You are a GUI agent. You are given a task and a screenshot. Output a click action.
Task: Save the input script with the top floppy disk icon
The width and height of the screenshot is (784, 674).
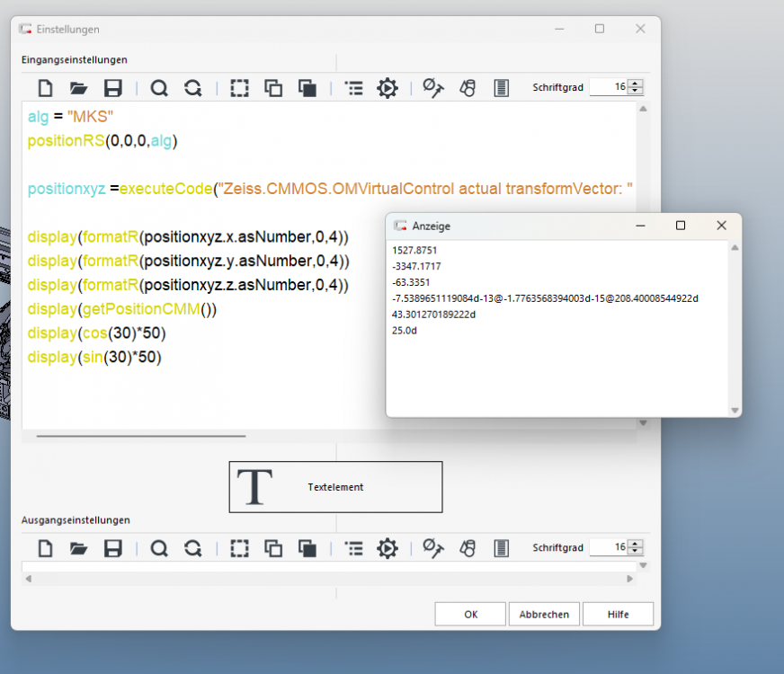(112, 88)
